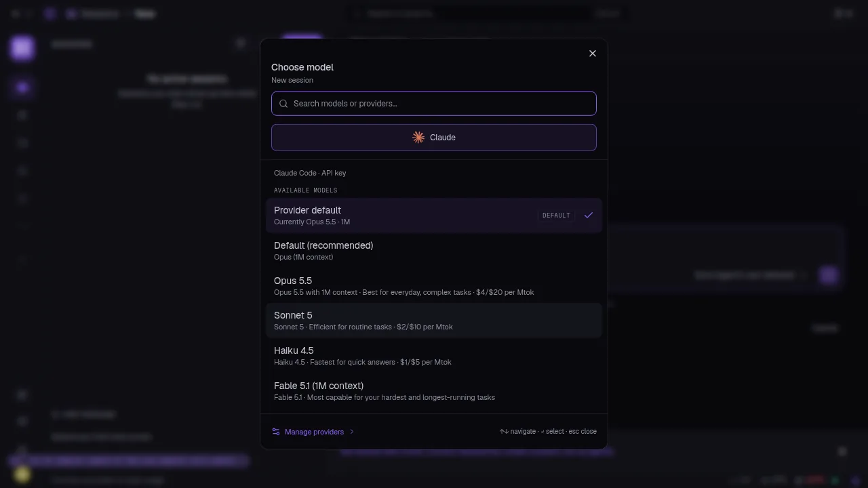Open the top sidebar navigation icon

(x=22, y=87)
